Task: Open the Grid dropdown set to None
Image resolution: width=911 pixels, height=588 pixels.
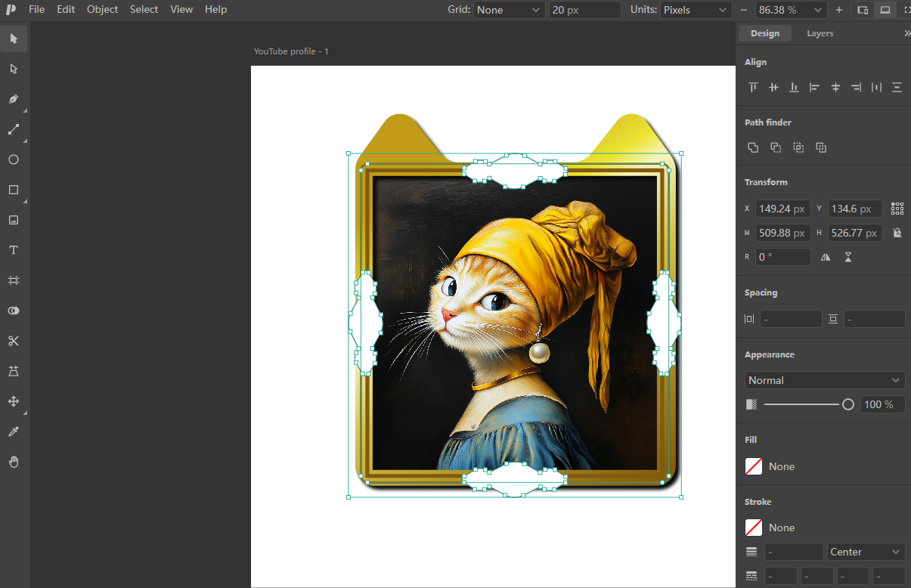Action: [x=509, y=10]
